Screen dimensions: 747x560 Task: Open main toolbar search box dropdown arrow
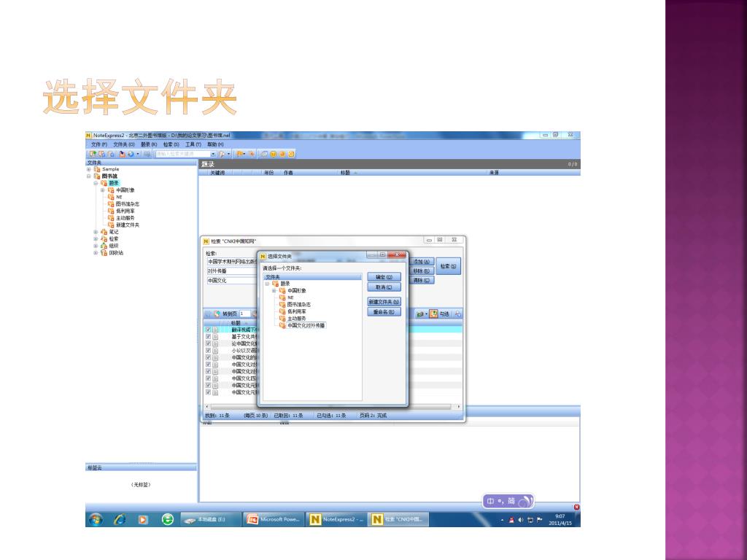click(x=214, y=154)
